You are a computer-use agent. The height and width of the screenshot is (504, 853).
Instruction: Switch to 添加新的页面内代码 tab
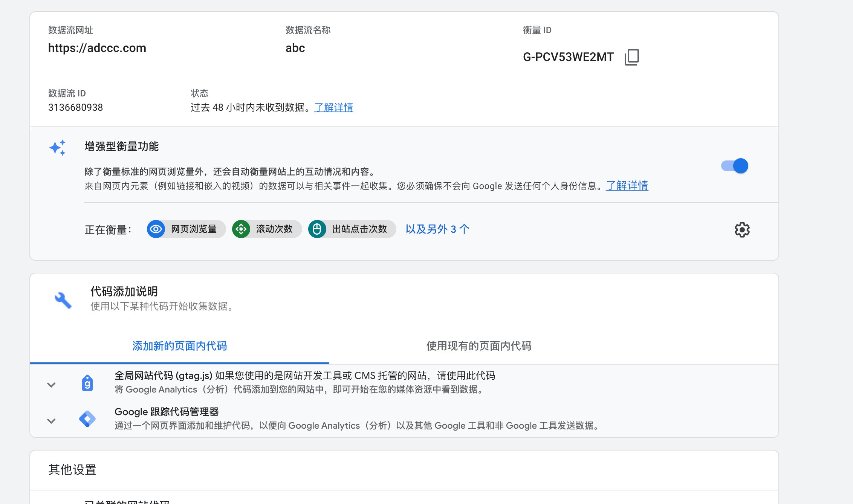click(179, 346)
